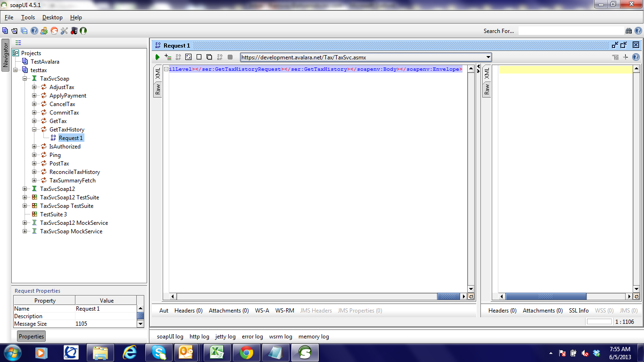Viewport: 644px width, 362px height.
Task: Click the add to MockService SOAP icon
Action: click(x=178, y=57)
